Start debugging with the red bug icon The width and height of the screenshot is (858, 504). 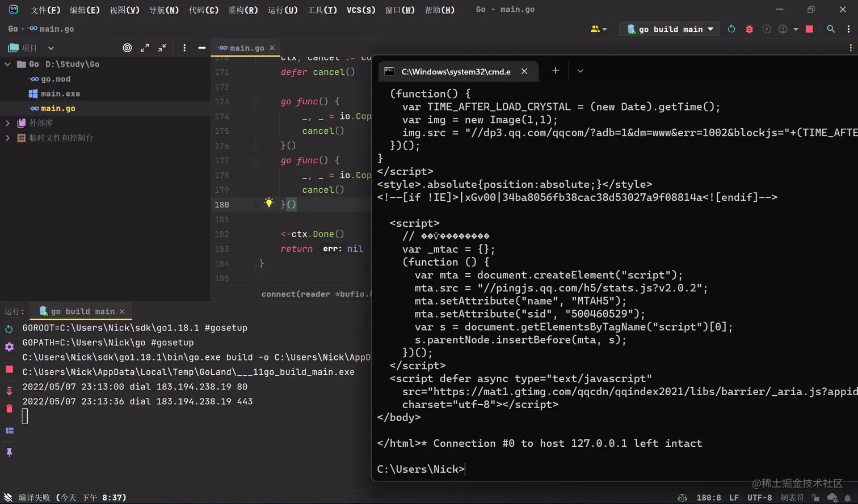(749, 29)
